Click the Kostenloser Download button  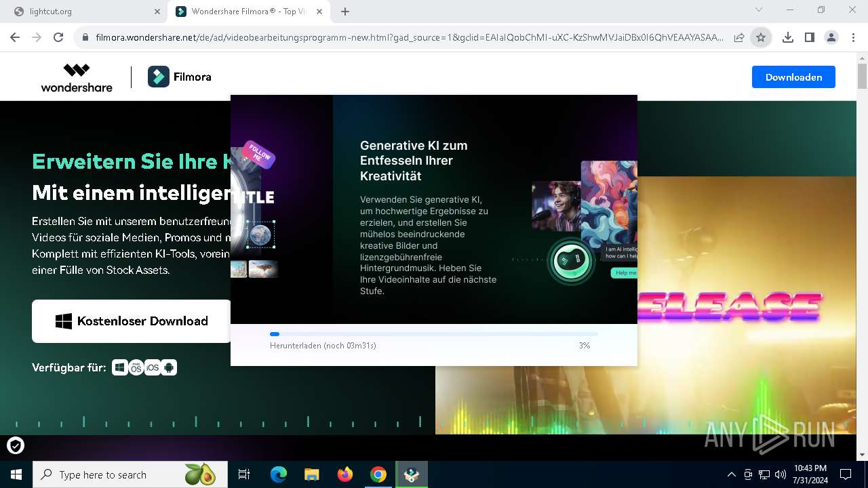pyautogui.click(x=132, y=321)
